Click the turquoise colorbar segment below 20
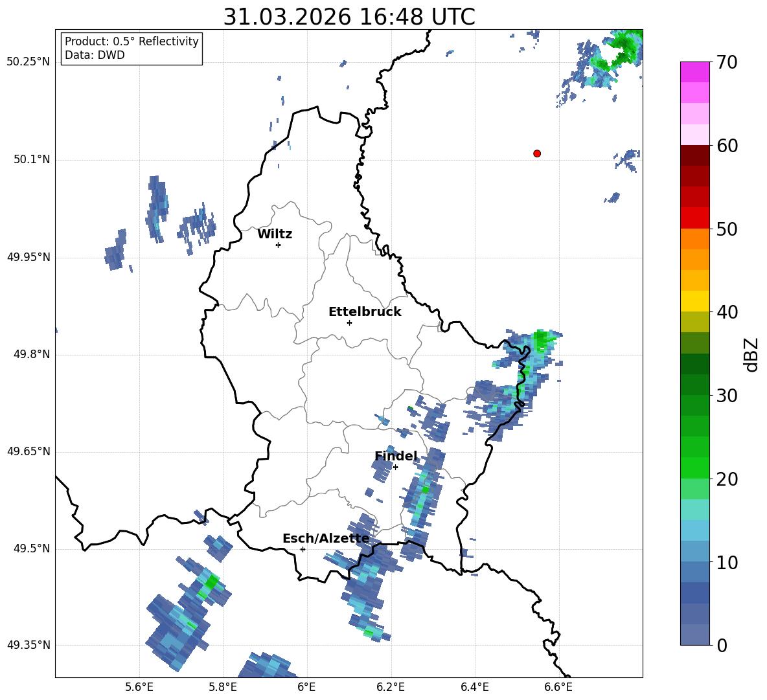767x700 pixels. click(694, 510)
